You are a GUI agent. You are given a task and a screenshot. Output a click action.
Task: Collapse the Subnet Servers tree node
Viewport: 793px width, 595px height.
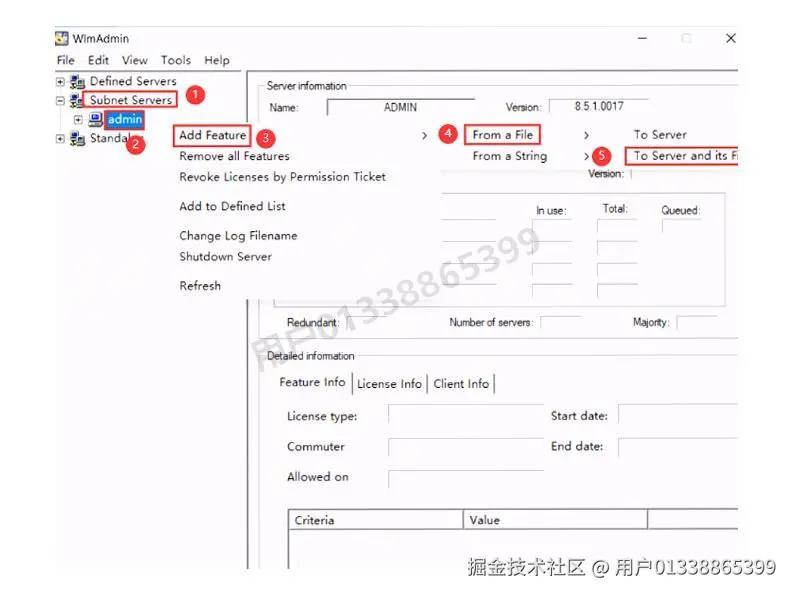click(60, 101)
